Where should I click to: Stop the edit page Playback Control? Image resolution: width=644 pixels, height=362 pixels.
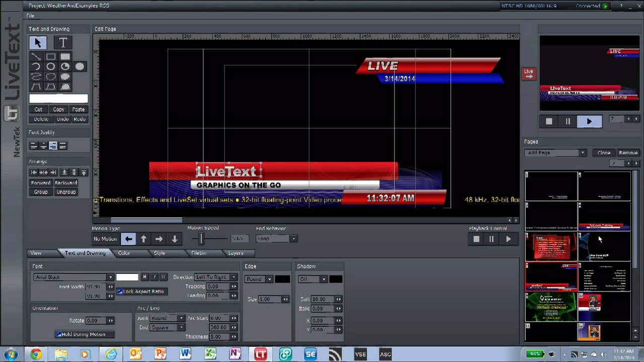(476, 239)
